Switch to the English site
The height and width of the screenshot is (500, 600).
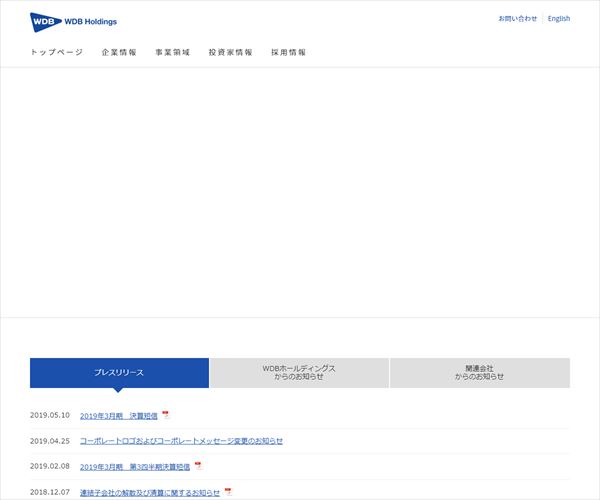(559, 18)
